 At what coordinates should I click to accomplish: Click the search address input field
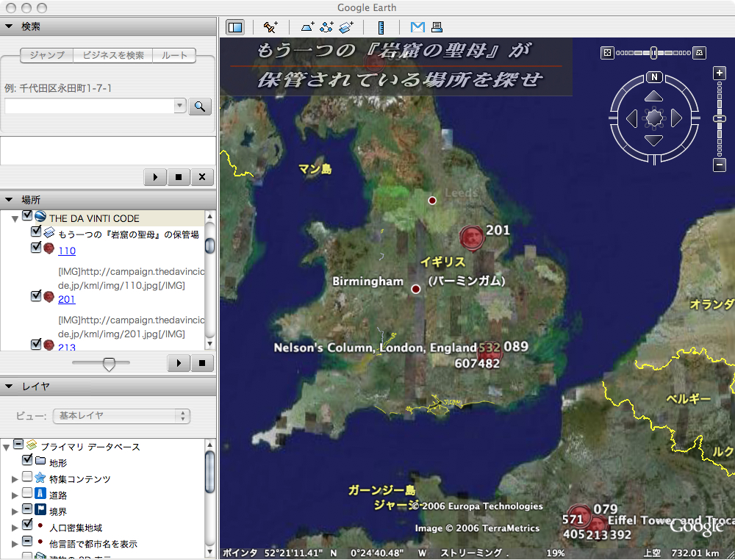pyautogui.click(x=90, y=106)
